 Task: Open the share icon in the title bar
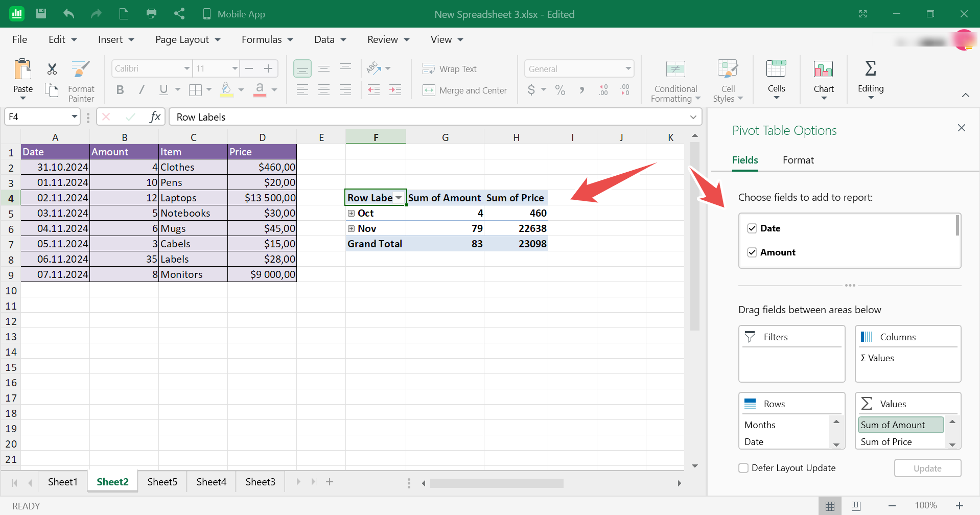point(179,14)
